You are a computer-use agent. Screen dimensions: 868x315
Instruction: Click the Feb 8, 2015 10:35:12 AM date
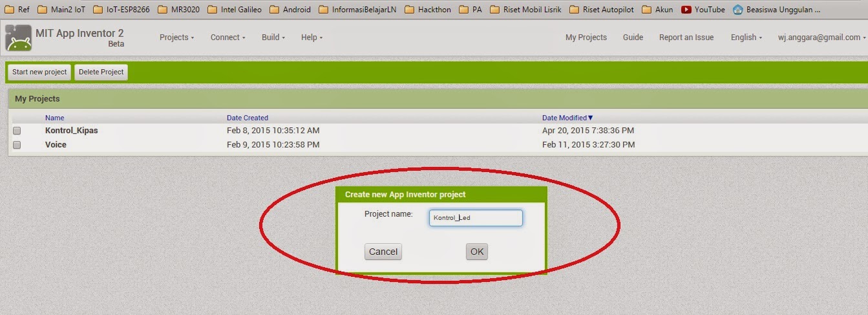(x=273, y=131)
